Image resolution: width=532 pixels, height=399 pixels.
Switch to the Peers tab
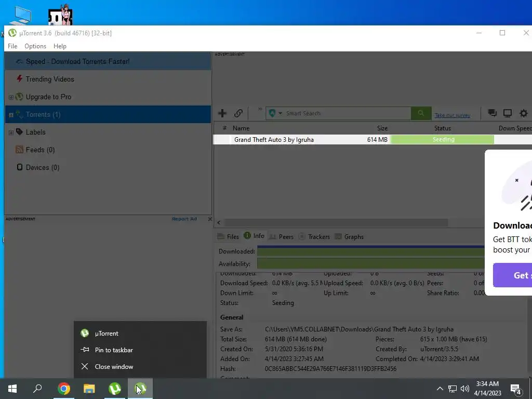(281, 236)
